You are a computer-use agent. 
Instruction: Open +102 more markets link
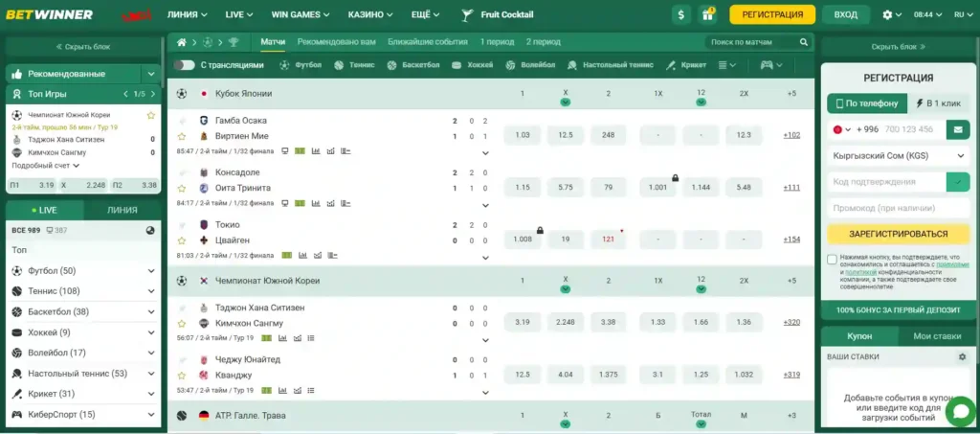791,135
